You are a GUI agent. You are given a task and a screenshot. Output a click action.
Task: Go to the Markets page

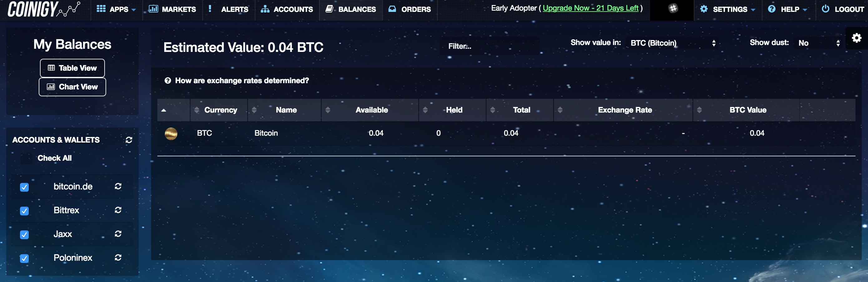pyautogui.click(x=172, y=9)
